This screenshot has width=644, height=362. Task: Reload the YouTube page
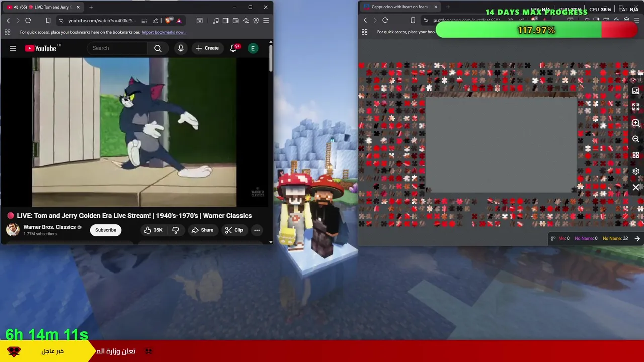point(28,21)
